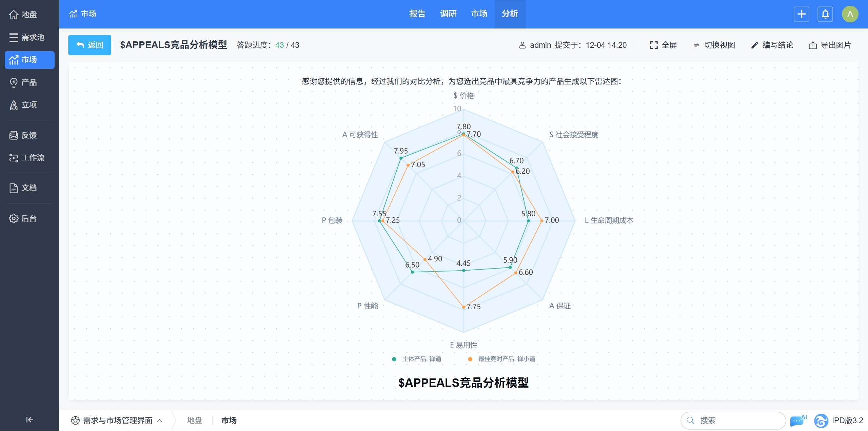Click orange 7.75 data point on radar

463,307
